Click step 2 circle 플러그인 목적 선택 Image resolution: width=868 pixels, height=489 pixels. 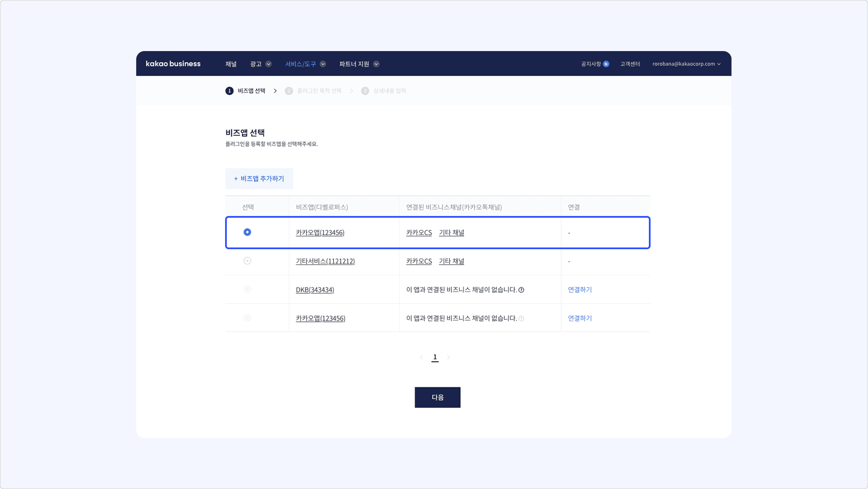click(x=289, y=91)
